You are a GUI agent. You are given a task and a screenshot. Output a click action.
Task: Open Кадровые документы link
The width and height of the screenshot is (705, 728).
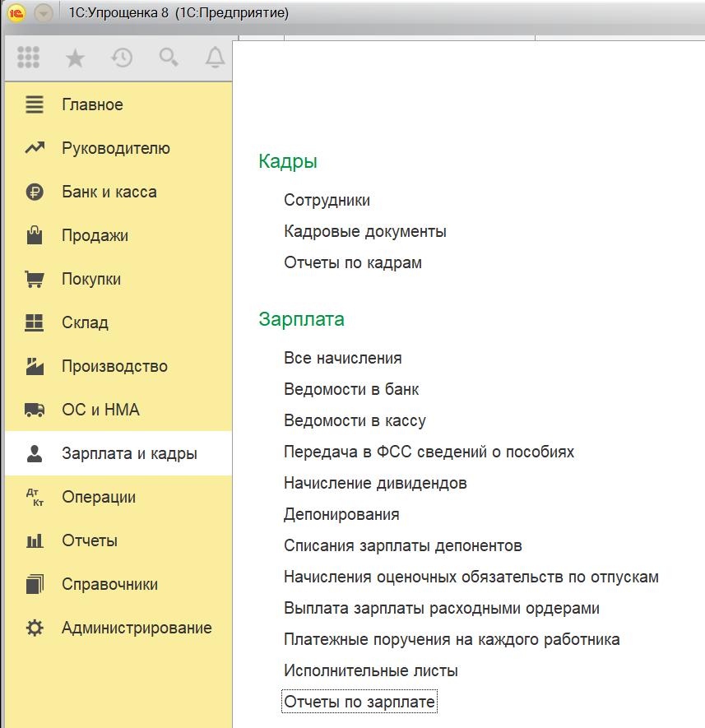click(x=364, y=232)
